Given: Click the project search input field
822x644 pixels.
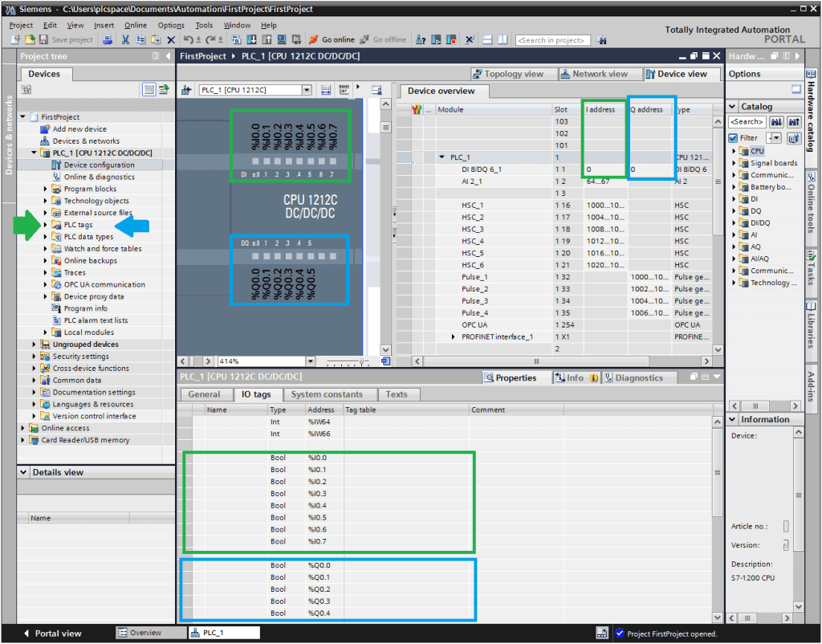Looking at the screenshot, I should 551,40.
